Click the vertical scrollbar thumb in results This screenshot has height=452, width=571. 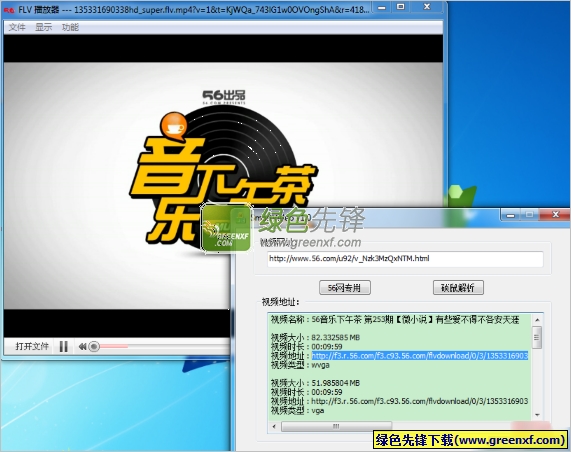(x=537, y=337)
